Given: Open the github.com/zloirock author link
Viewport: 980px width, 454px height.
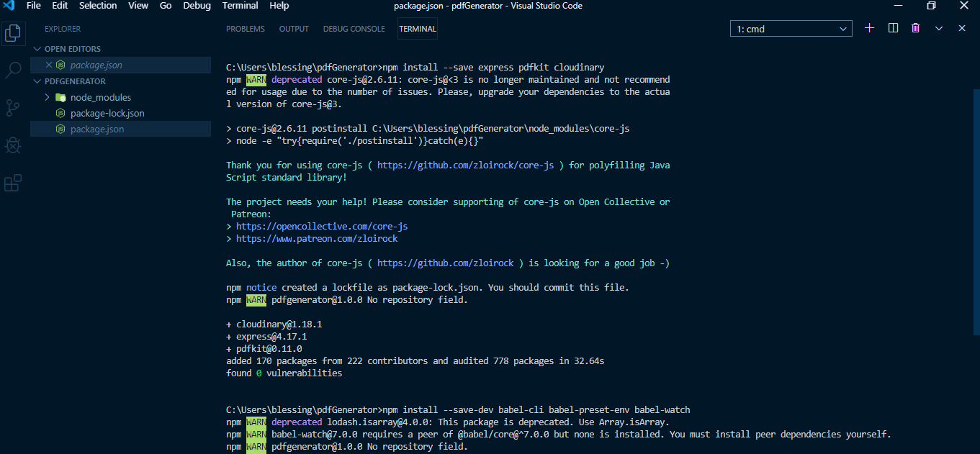Looking at the screenshot, I should [x=446, y=263].
